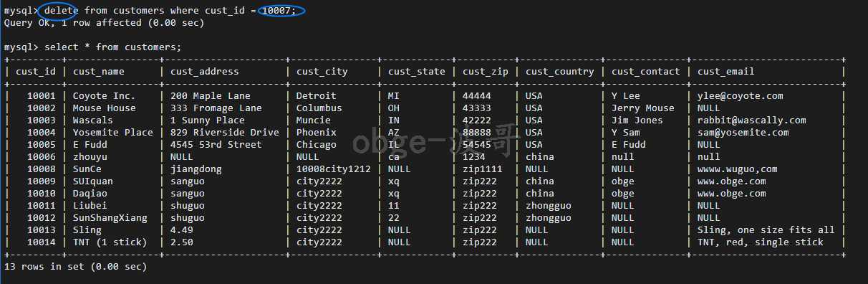Select the customer name SunShangXiang
The height and width of the screenshot is (284, 868).
pos(110,218)
